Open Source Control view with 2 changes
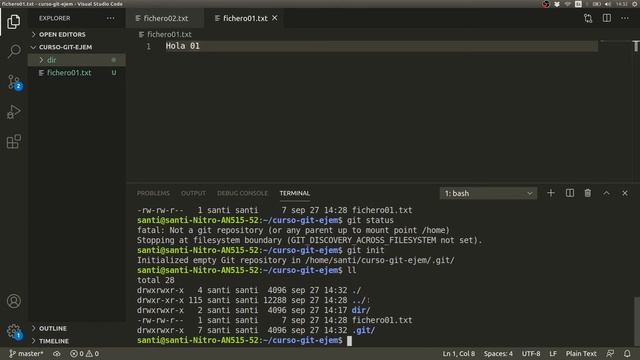The image size is (640, 360). pyautogui.click(x=14, y=82)
